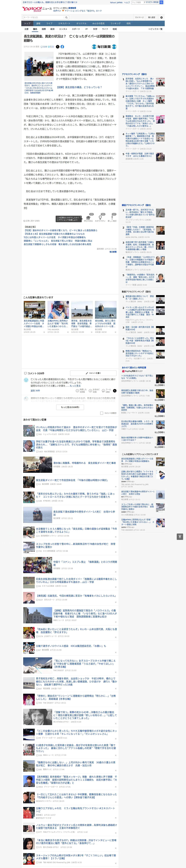Image resolution: width=186 pixels, height=868 pixels.
Task: Open article 学校でお菓子を食べた生徒を教員12人がかりで指導
Action: pos(76,444)
